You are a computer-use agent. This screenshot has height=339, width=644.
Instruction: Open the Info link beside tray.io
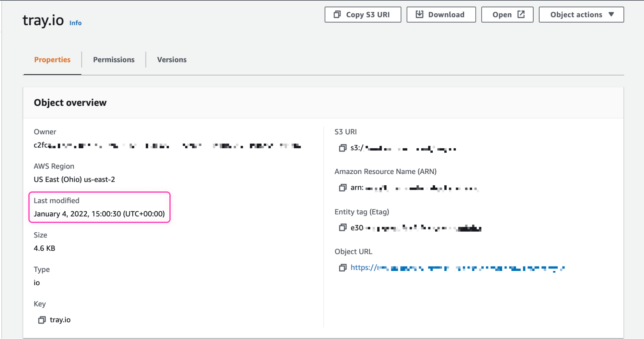(x=75, y=23)
